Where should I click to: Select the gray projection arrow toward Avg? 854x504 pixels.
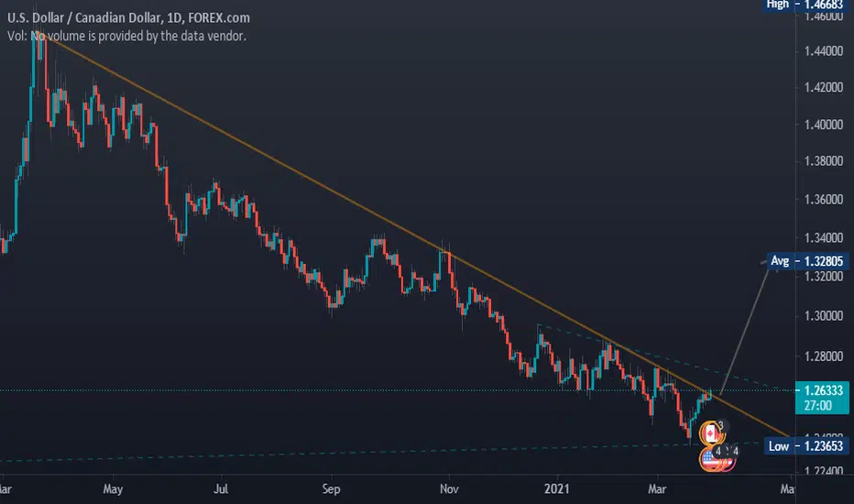coord(745,327)
